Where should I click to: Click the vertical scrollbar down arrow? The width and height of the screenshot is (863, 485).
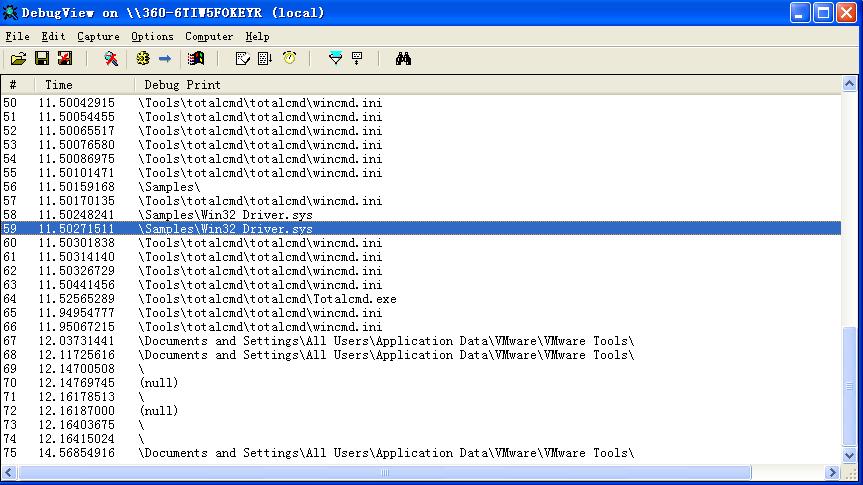coord(849,455)
